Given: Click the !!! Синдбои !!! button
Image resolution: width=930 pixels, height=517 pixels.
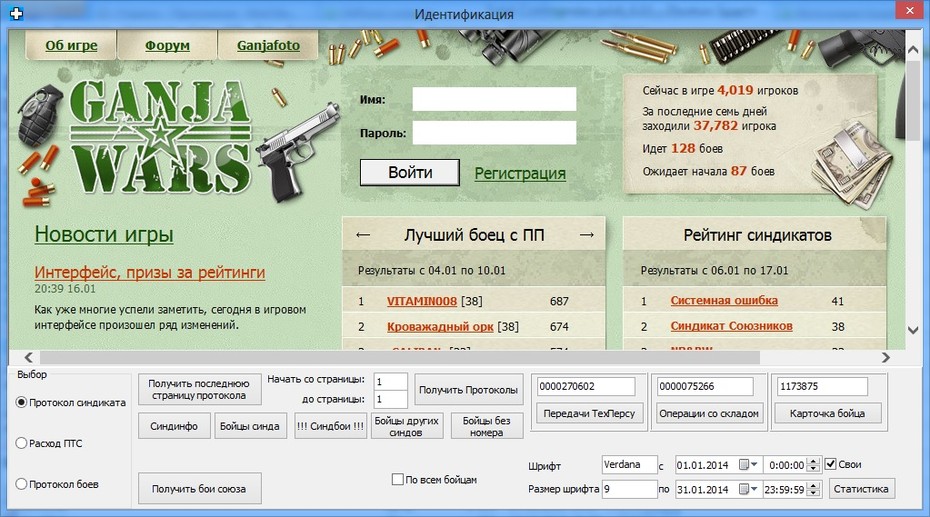Looking at the screenshot, I should pos(330,426).
